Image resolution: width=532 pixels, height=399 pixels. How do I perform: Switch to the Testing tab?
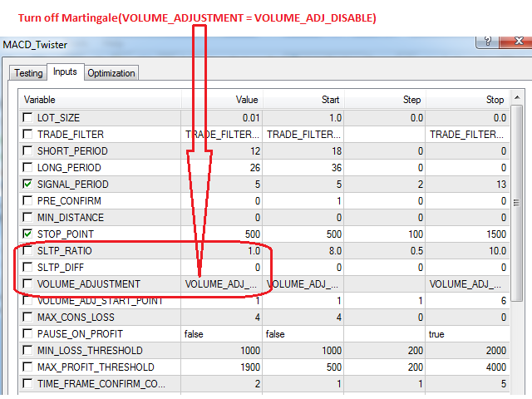[x=27, y=73]
